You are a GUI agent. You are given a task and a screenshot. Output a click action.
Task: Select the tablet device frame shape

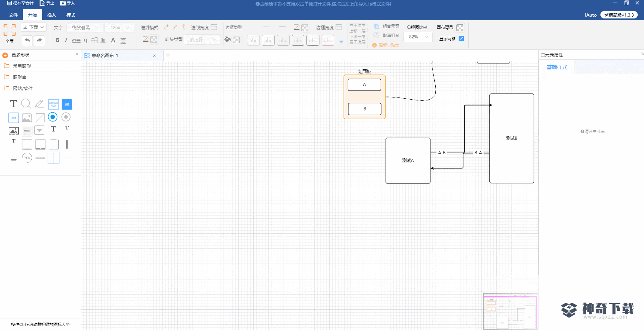tap(40, 144)
